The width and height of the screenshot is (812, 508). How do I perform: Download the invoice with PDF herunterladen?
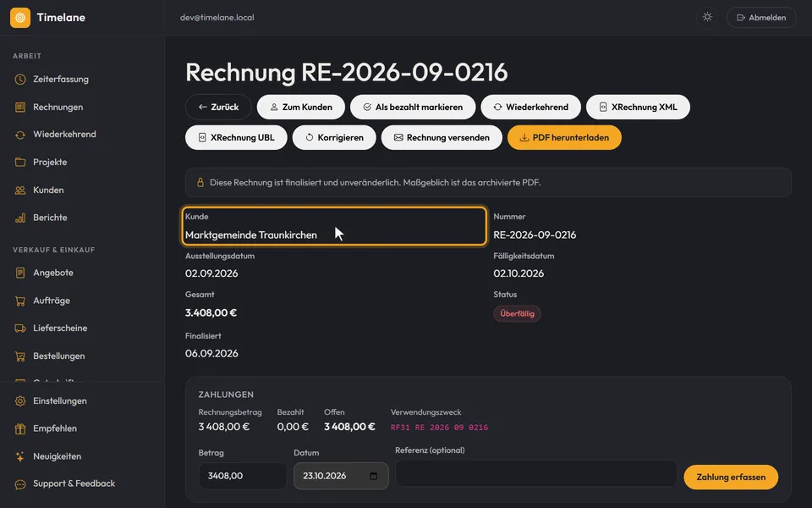[564, 137]
